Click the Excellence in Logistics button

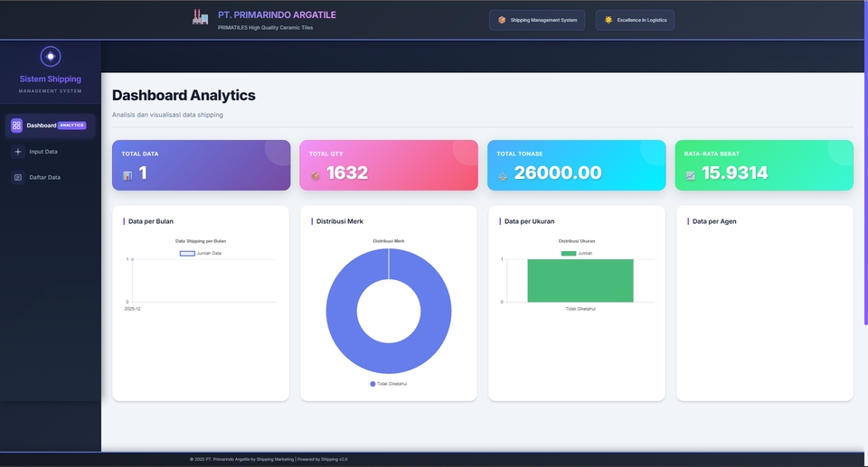pyautogui.click(x=635, y=20)
